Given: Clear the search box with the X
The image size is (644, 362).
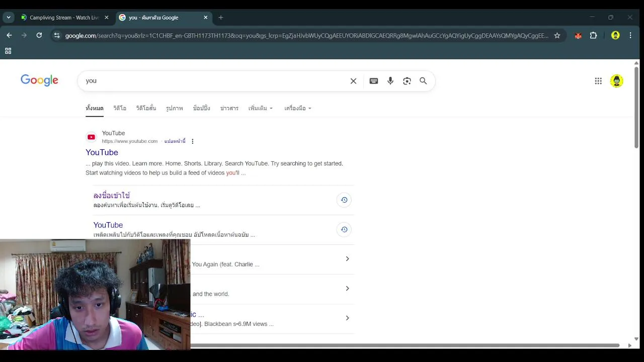Looking at the screenshot, I should point(353,81).
